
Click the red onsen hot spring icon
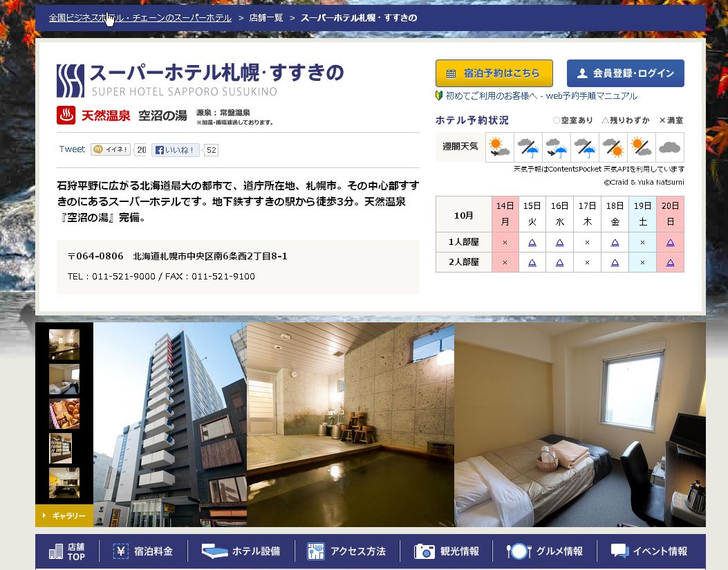click(66, 116)
